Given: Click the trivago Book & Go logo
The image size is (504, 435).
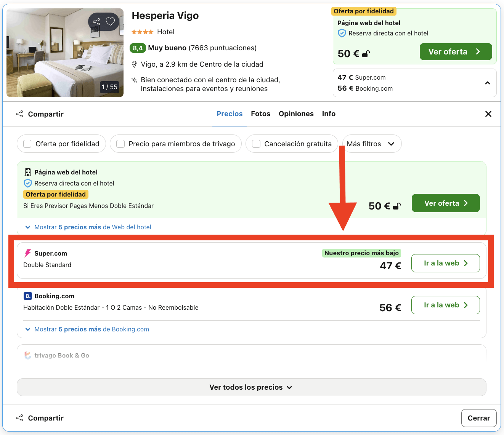Looking at the screenshot, I should click(x=27, y=355).
